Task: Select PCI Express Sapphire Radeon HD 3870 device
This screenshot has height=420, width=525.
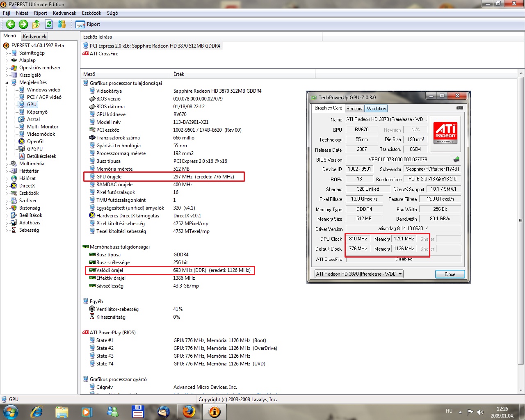Action: coord(155,46)
